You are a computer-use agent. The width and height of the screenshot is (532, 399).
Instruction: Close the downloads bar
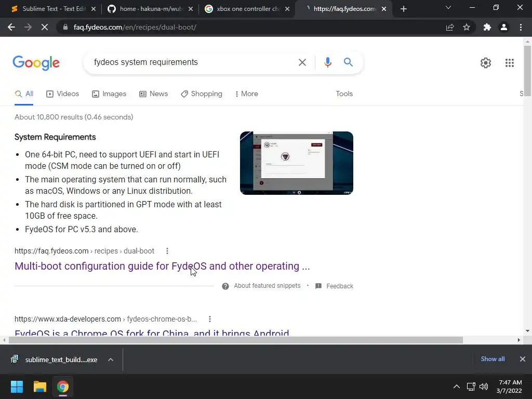pos(523,359)
